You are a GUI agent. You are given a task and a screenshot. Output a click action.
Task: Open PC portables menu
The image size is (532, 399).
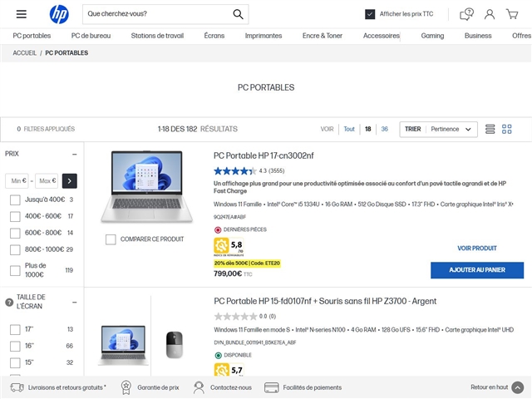point(32,36)
